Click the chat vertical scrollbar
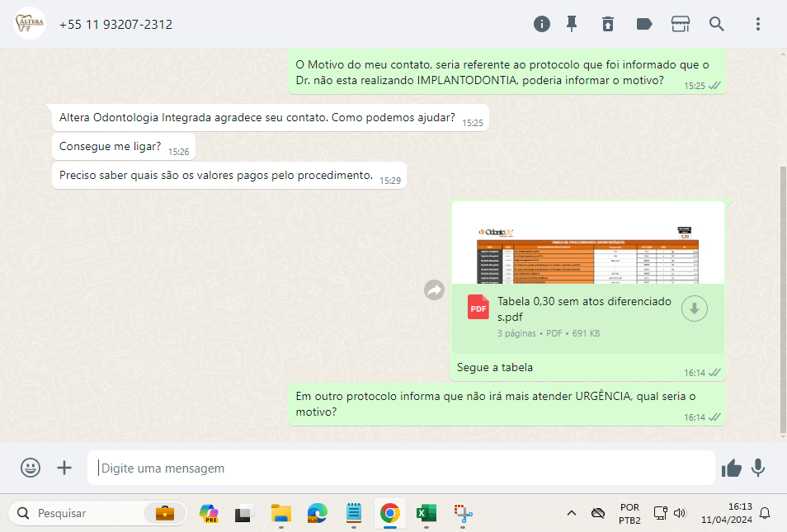This screenshot has height=532, width=787. (x=783, y=299)
